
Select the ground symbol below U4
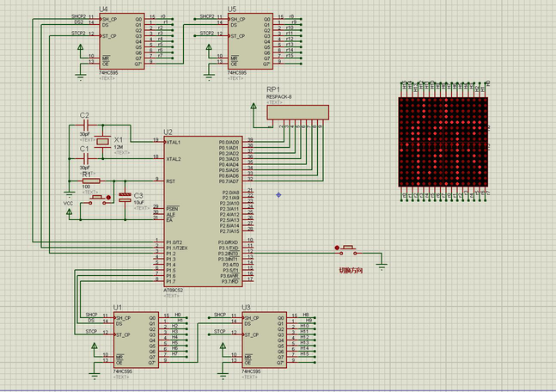[x=81, y=77]
